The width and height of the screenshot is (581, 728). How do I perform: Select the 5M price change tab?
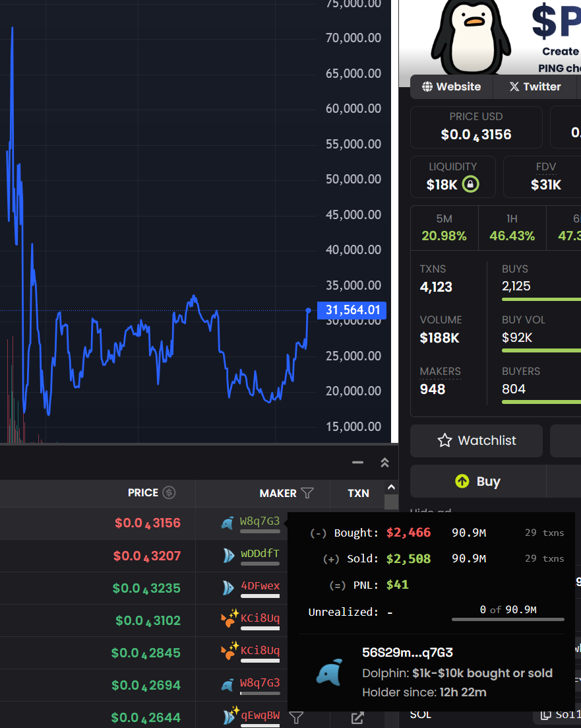click(444, 228)
